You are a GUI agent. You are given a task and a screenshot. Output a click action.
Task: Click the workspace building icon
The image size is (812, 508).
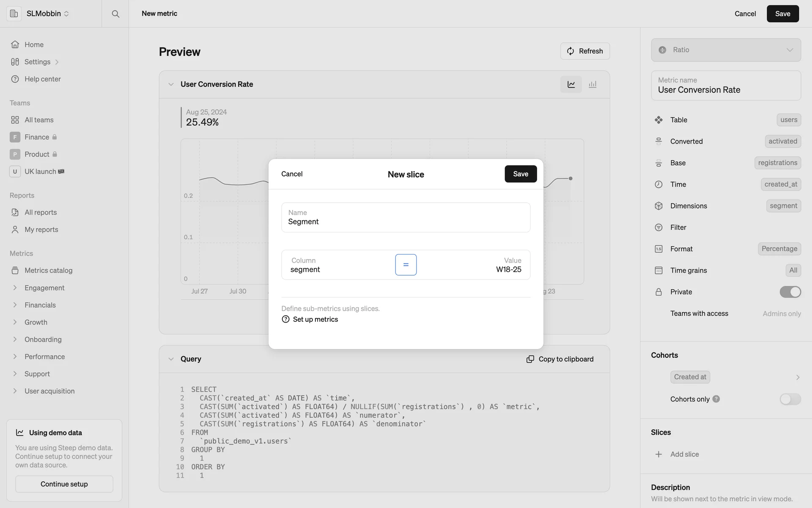click(14, 14)
